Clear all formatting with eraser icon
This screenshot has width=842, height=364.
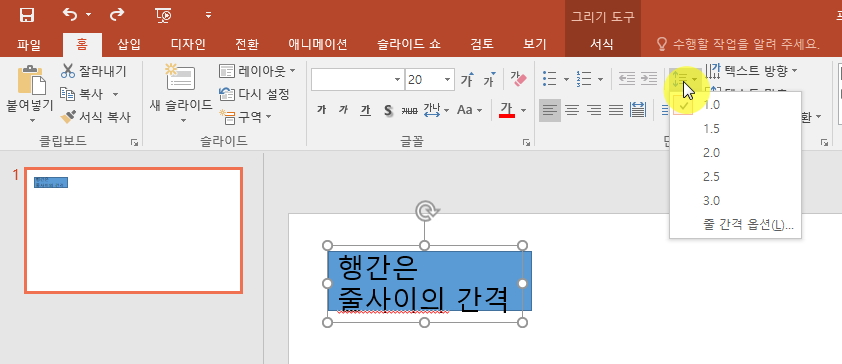[518, 79]
